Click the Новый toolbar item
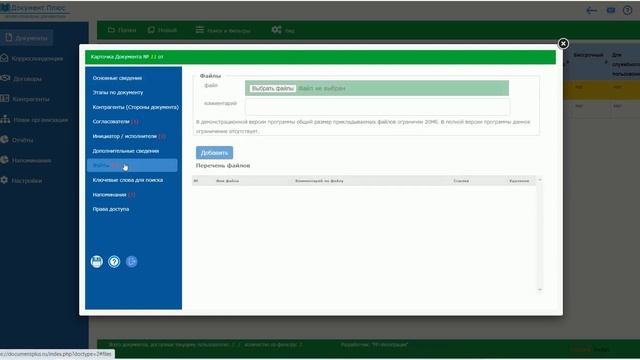Viewport: 640px width, 360px height. click(162, 30)
